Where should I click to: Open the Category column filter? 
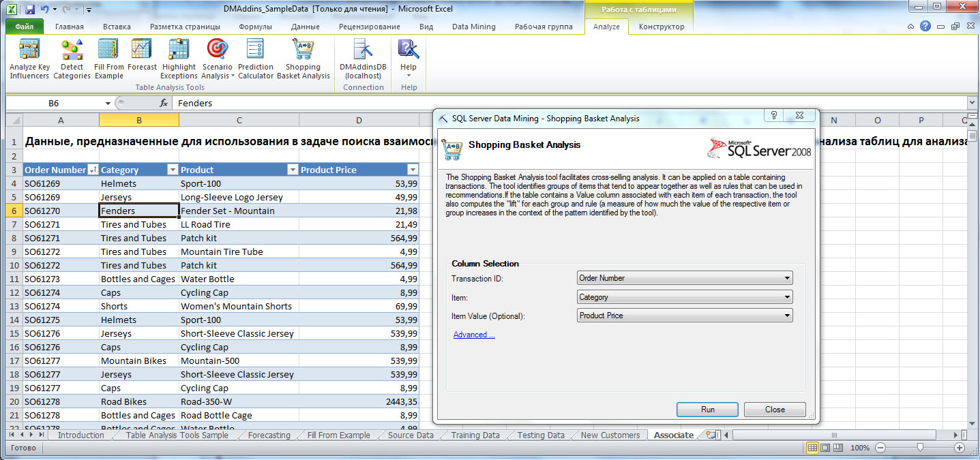point(173,170)
